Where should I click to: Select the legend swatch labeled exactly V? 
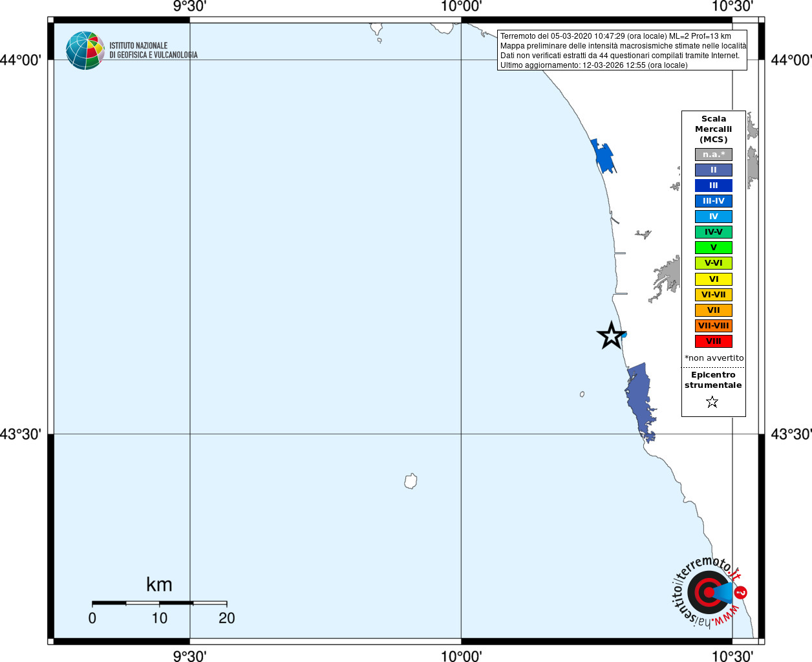tap(714, 248)
